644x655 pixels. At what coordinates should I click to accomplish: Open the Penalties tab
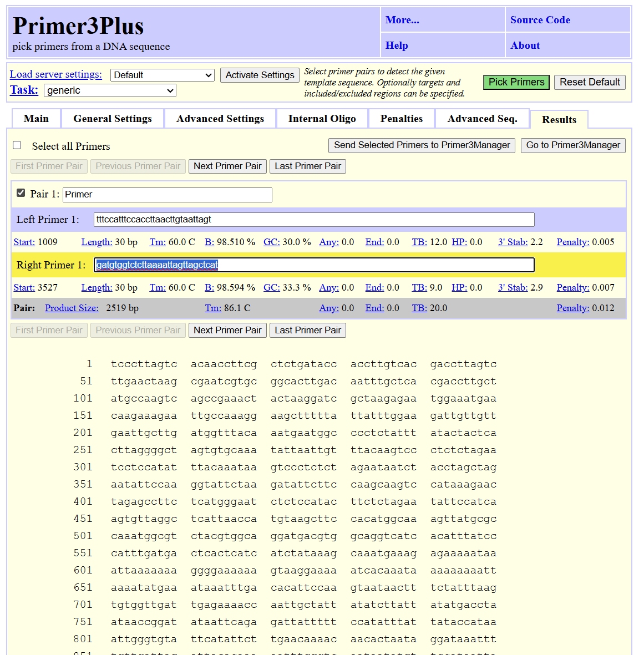point(402,119)
